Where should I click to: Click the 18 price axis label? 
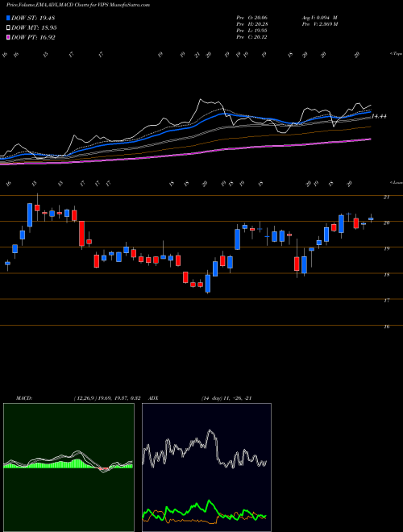click(386, 275)
